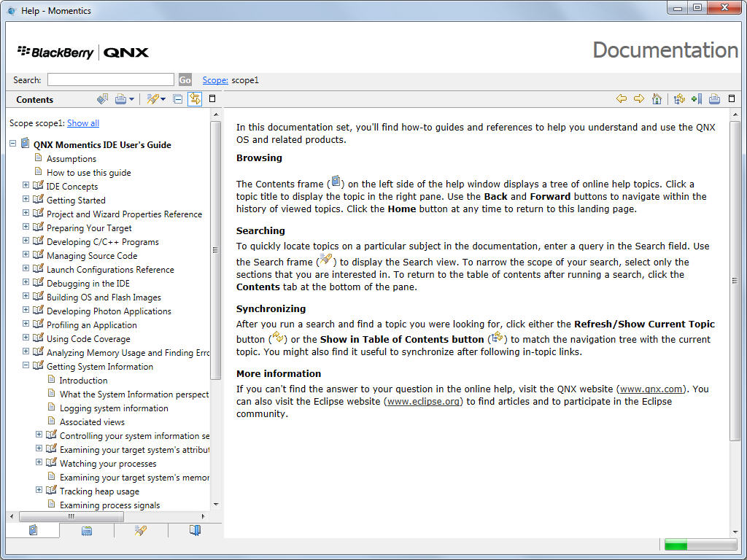Go to the Home page icon
The image size is (747, 560).
coord(657,99)
